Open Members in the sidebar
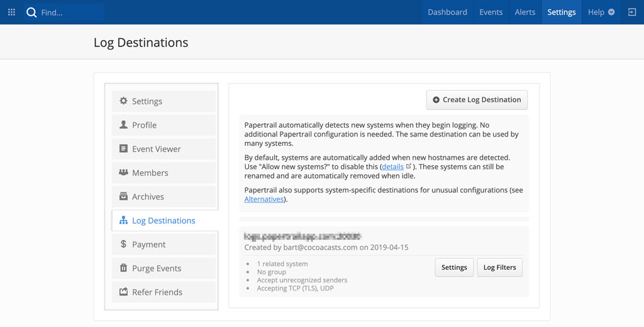Image resolution: width=644 pixels, height=327 pixels. pos(164,172)
